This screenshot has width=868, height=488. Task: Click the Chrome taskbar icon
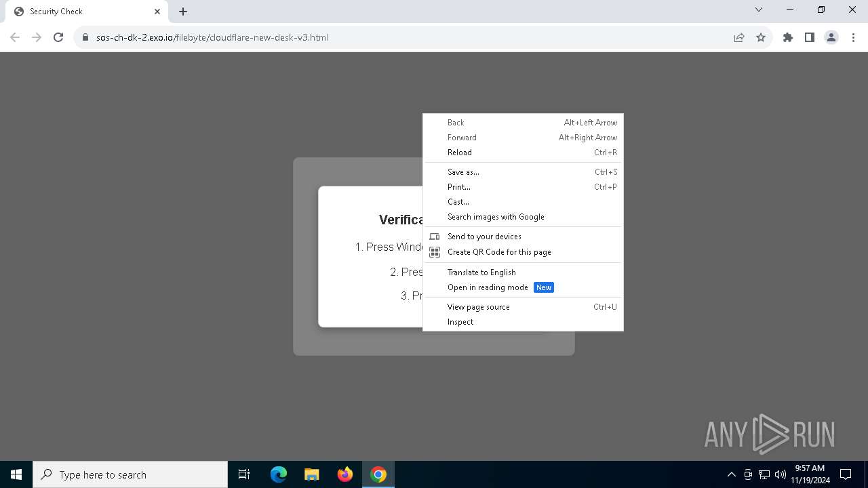[x=378, y=474]
